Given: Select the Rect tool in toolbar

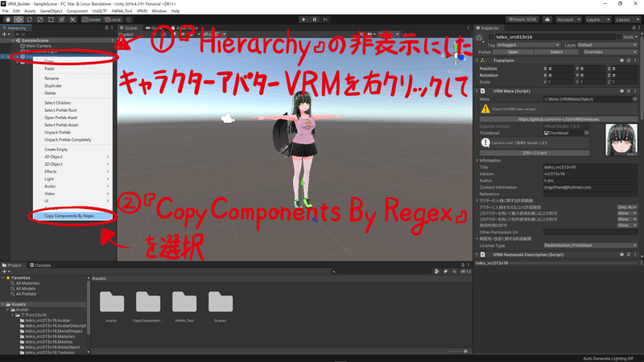Looking at the screenshot, I should [x=51, y=19].
